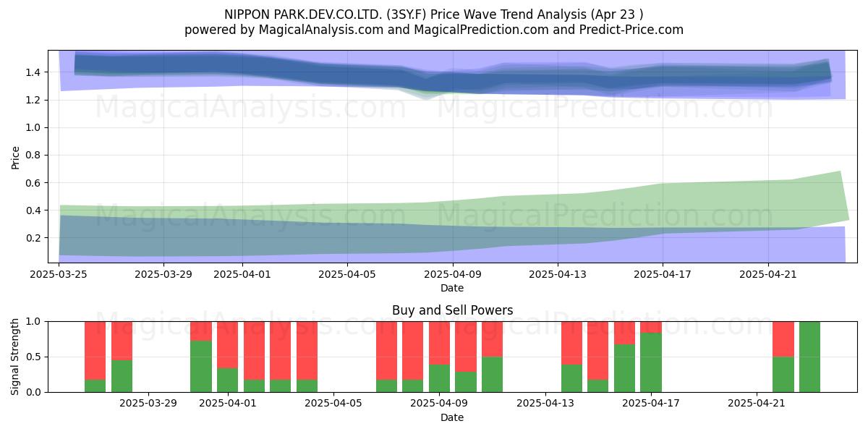This screenshot has height=434, width=868.
Task: Click the 2025-04-01 tick under Buy and Sell chart
Action: (x=228, y=404)
